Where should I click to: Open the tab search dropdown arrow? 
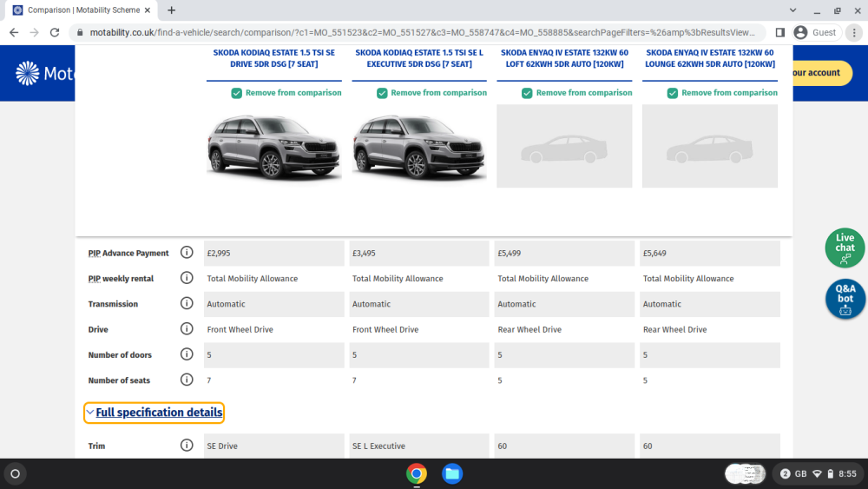click(792, 10)
